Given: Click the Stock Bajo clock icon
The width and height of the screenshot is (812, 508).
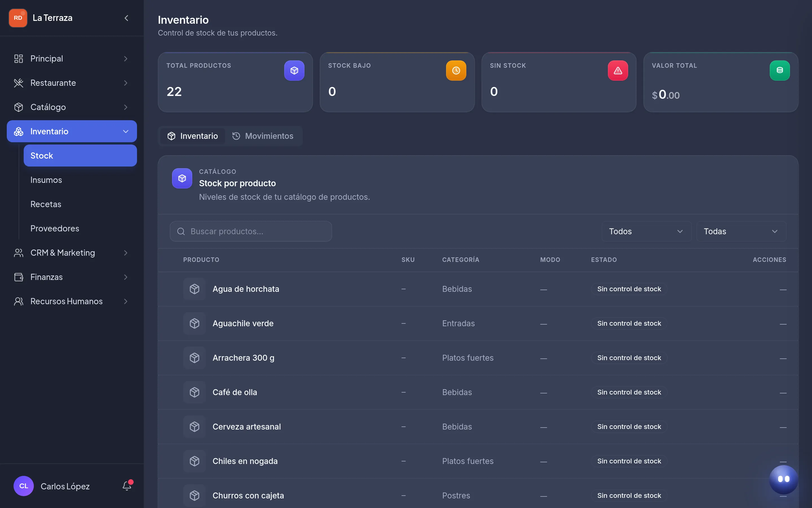Looking at the screenshot, I should (x=456, y=71).
